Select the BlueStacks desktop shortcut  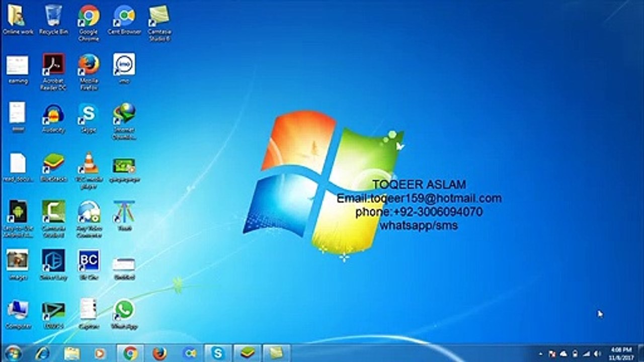(53, 167)
